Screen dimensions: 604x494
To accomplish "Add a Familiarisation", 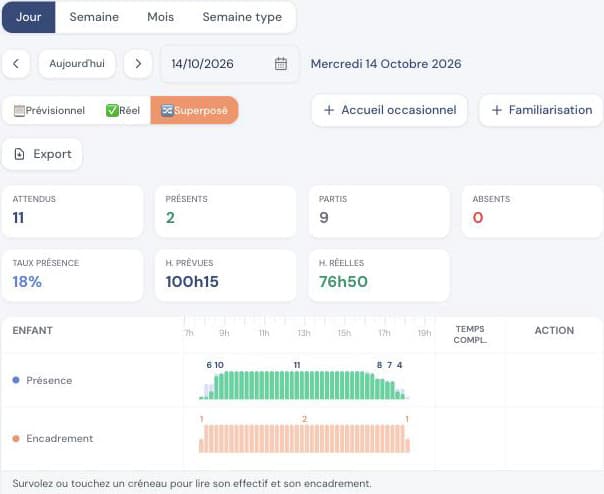I will 541,111.
